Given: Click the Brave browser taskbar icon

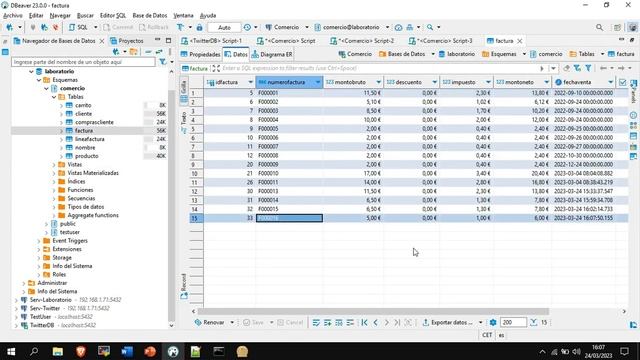Looking at the screenshot, I should point(81,351).
